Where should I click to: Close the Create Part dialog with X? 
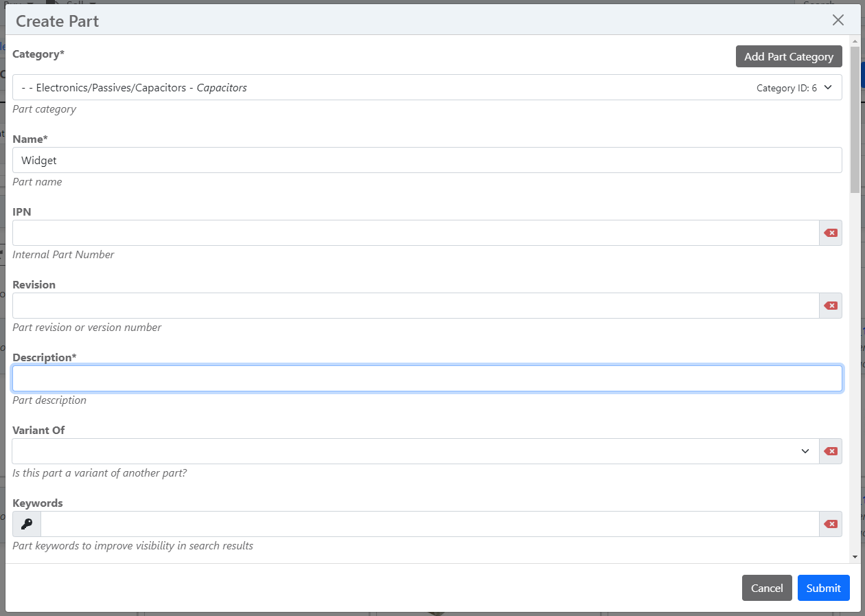(x=838, y=21)
